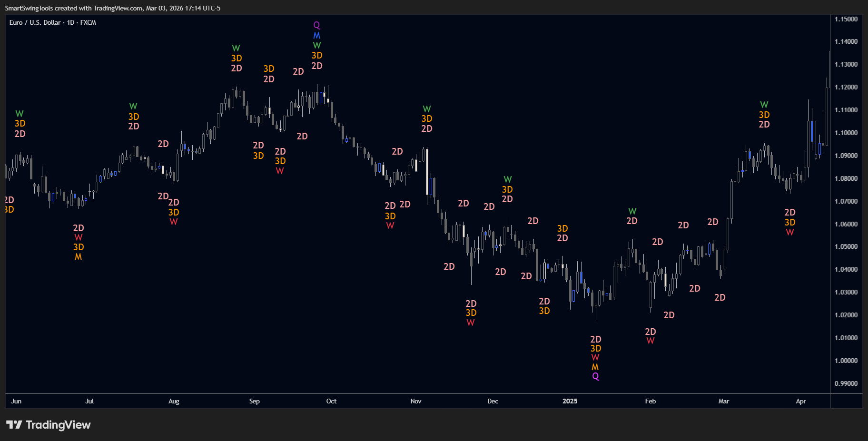Click the SmartSwingTools header caption
The image size is (868, 441).
point(112,8)
